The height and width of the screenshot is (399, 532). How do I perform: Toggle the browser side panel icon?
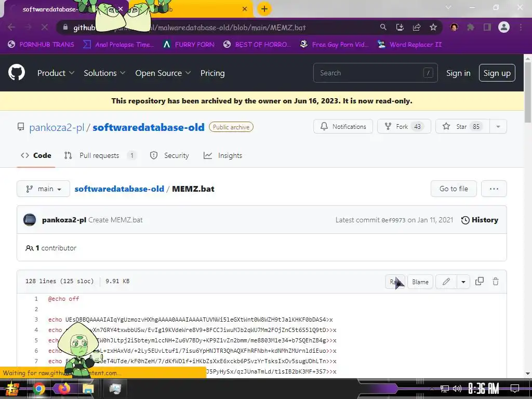tap(487, 27)
